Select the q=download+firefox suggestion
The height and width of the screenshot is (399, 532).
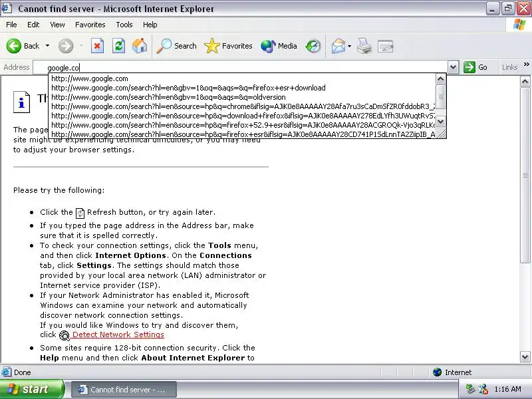point(242,116)
